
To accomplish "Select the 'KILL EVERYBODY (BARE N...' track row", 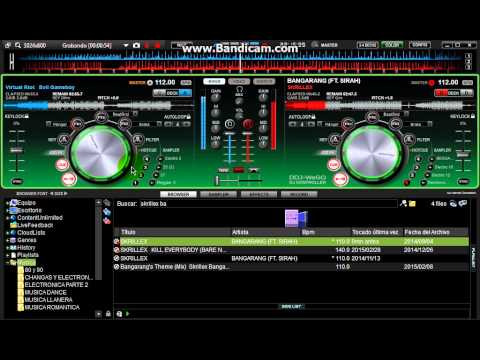I will point(291,250).
